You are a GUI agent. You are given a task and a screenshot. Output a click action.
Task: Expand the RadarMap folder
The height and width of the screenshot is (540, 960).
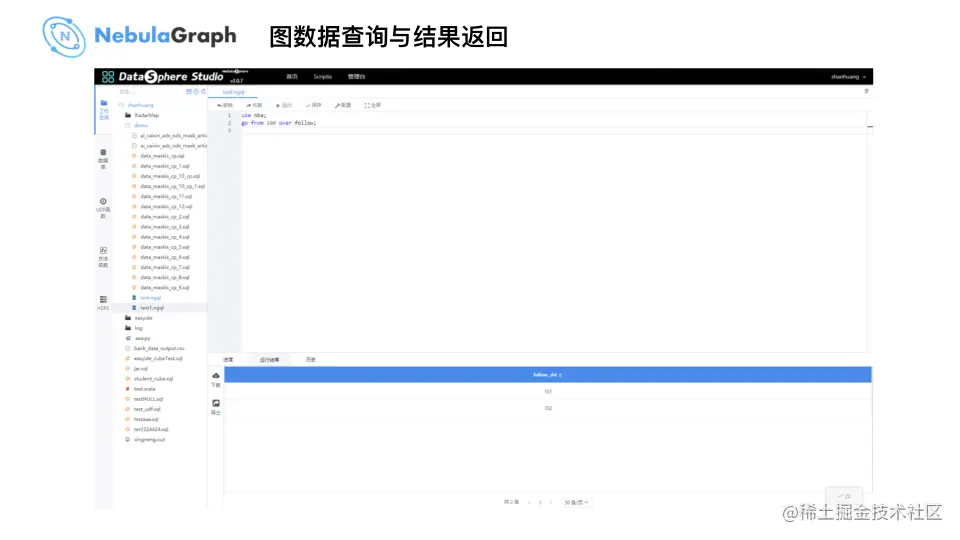[142, 115]
